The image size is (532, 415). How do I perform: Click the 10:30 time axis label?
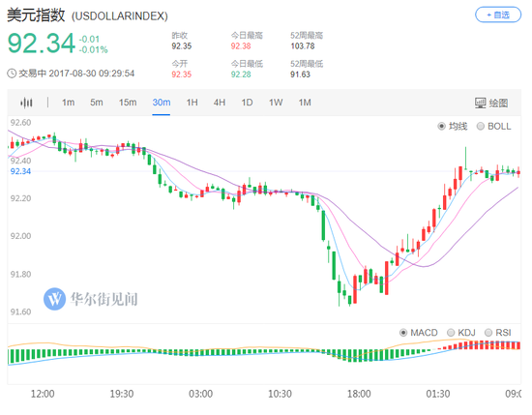point(280,394)
